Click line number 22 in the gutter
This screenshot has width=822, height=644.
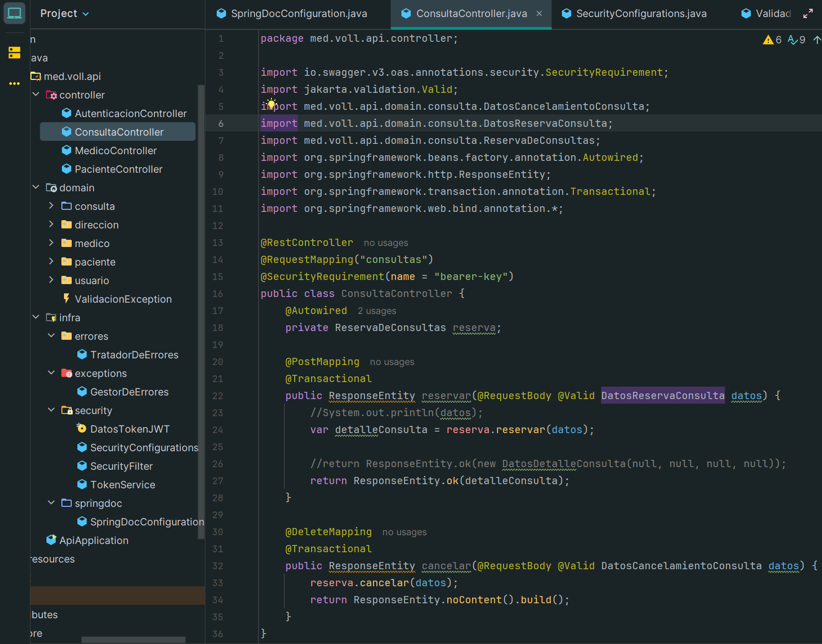pos(218,396)
